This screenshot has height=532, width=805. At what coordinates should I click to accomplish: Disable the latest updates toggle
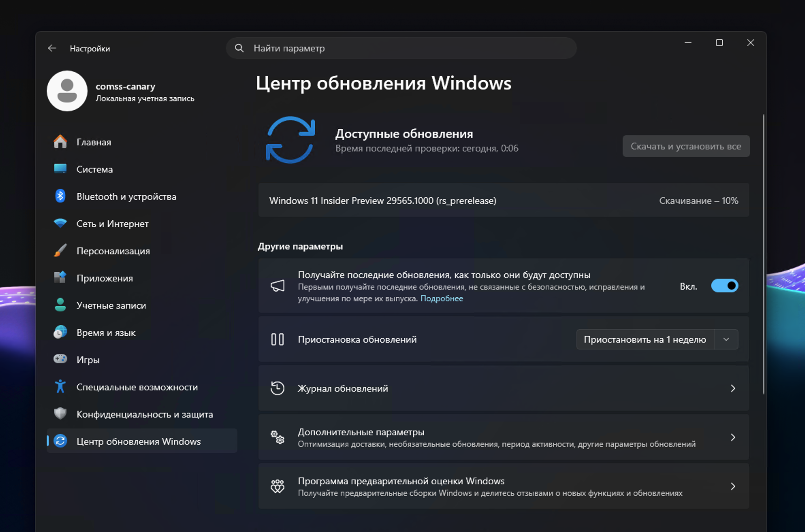725,286
